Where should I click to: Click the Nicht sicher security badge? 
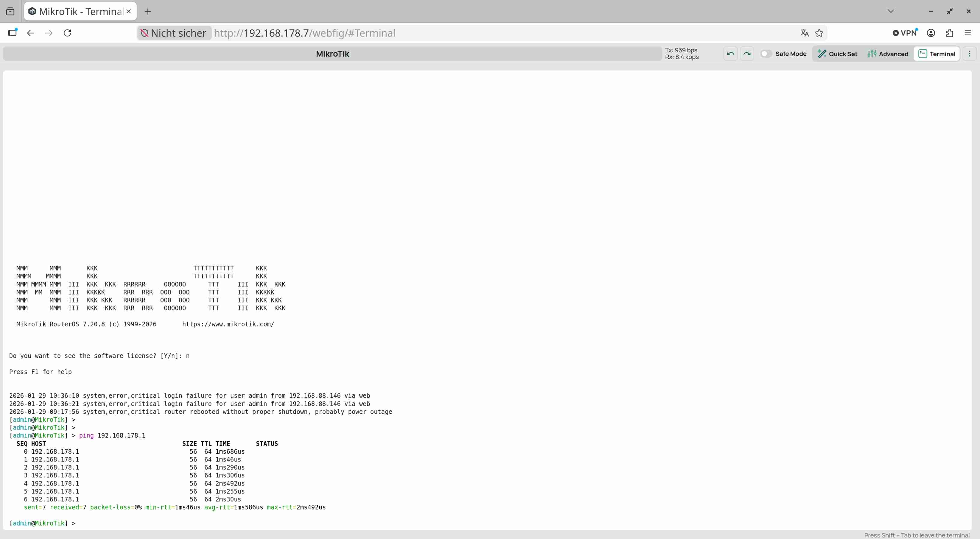174,33
